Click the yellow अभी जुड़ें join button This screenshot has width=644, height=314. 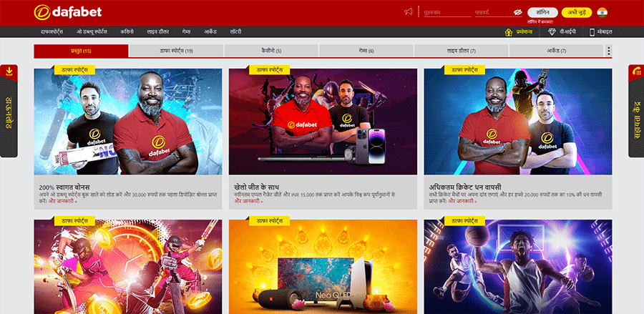[577, 12]
